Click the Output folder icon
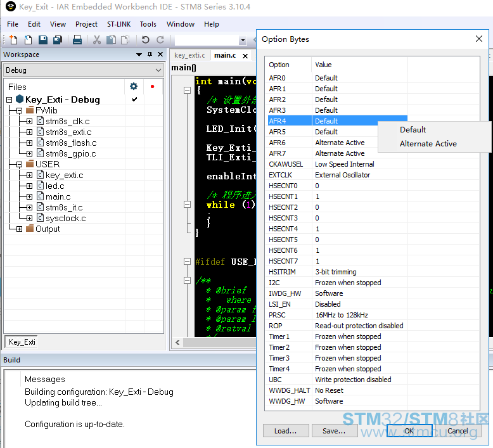The height and width of the screenshot is (448, 493). [30, 228]
